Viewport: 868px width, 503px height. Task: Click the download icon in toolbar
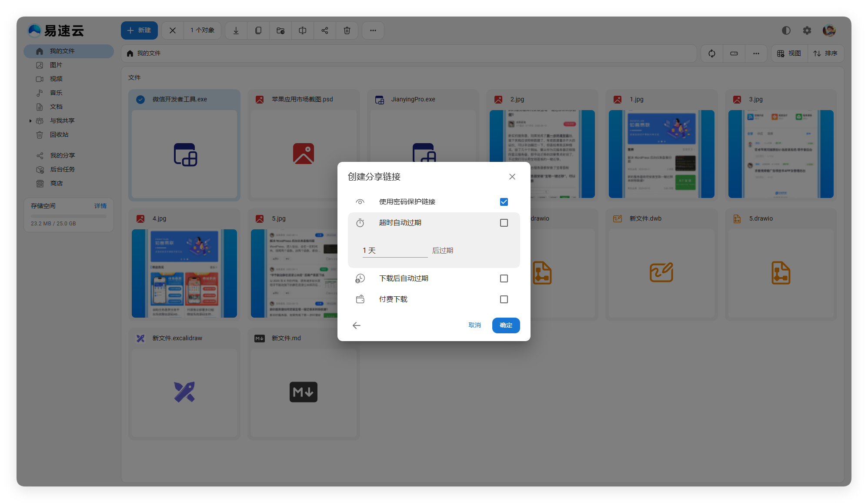tap(236, 30)
